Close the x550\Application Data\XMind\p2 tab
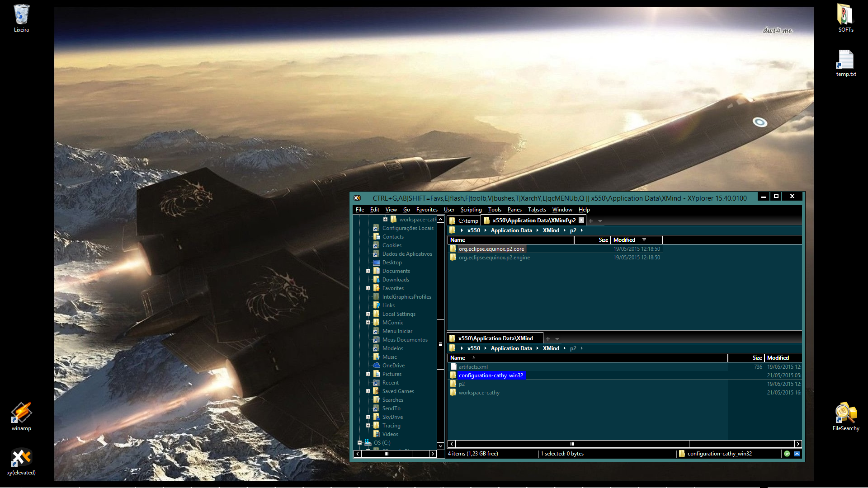 tap(581, 221)
